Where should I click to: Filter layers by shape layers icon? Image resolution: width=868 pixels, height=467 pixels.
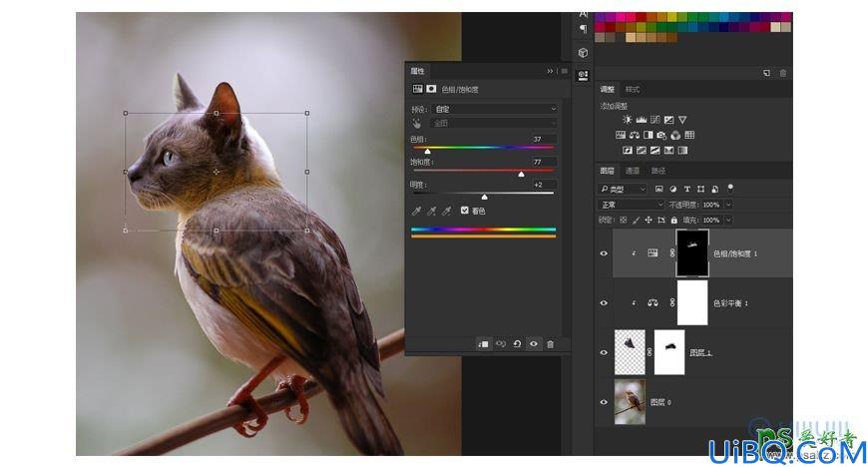coord(700,189)
